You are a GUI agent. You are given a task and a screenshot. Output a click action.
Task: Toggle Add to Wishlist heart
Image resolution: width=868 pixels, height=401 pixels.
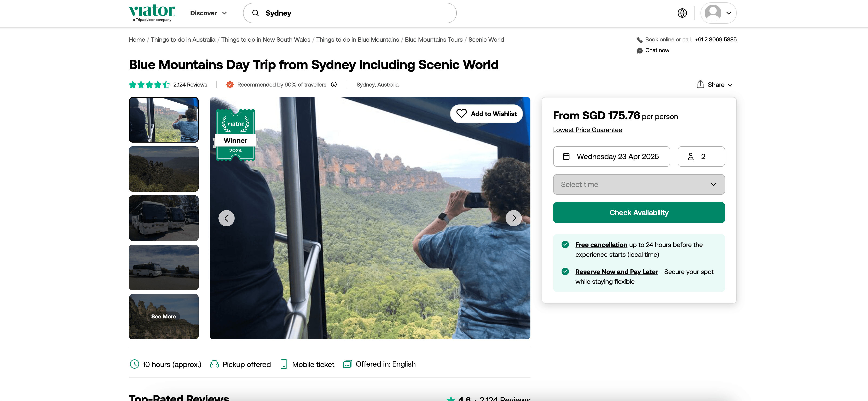pos(461,114)
